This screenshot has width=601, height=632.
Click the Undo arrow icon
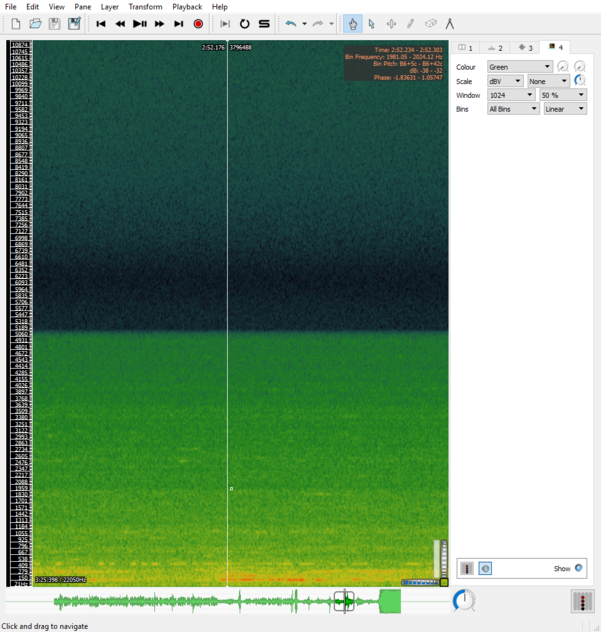[291, 23]
